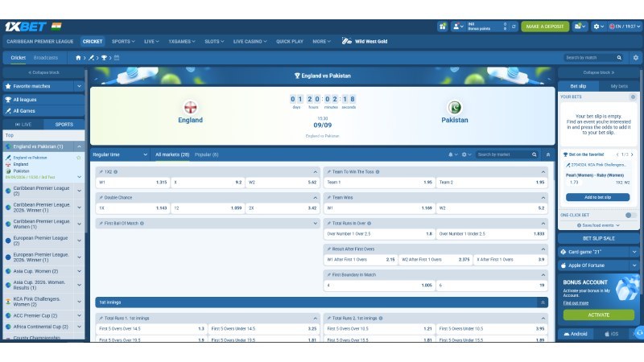The height and width of the screenshot is (362, 644).
Task: Select Team 1 toss odds 1.95
Action: (x=379, y=183)
